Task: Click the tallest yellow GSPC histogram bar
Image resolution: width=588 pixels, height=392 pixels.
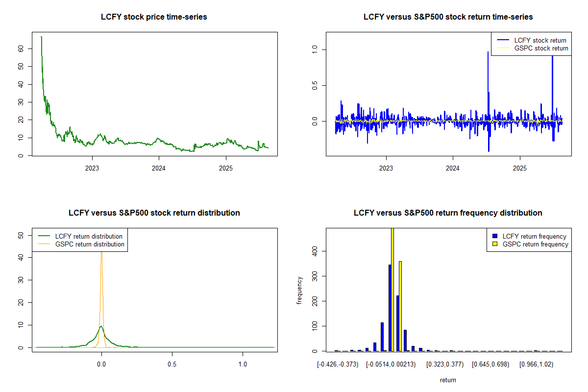Action: tap(392, 289)
